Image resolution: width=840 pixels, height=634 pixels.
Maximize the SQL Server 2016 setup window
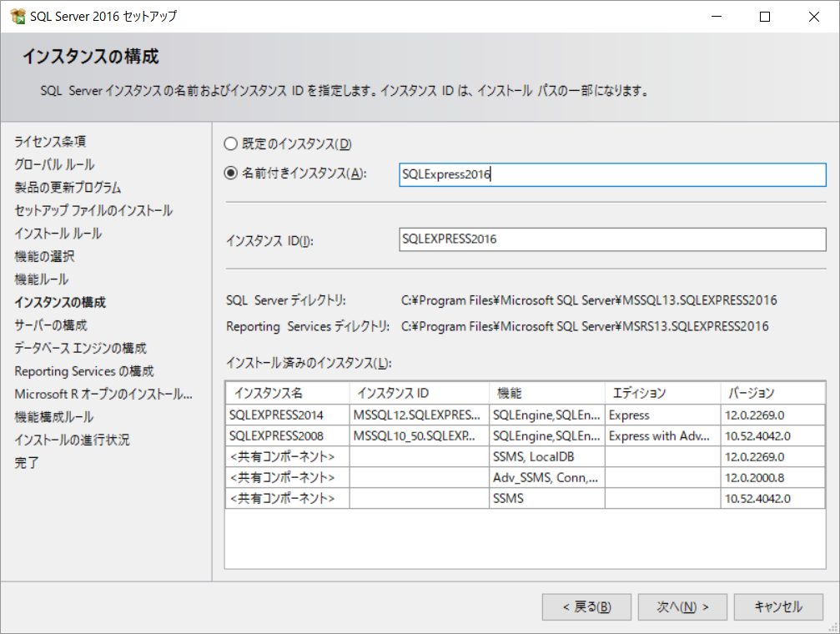point(765,17)
